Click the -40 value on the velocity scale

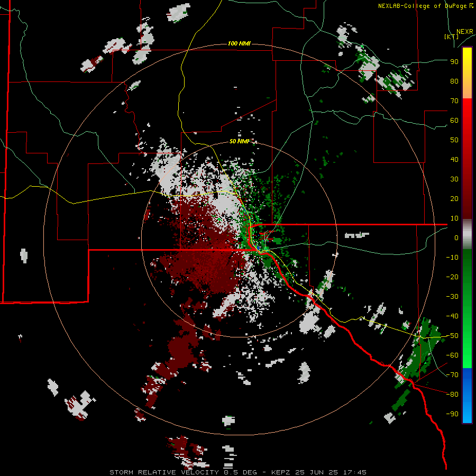[x=452, y=316]
